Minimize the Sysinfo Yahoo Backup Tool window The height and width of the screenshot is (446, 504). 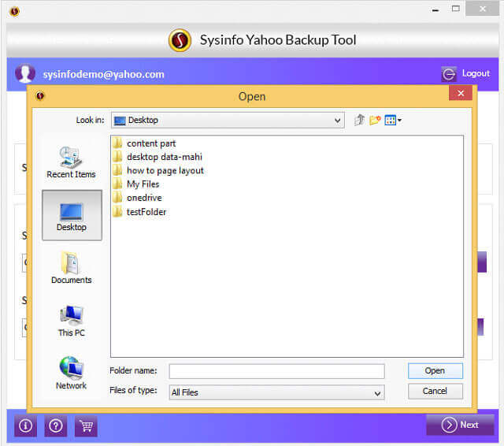click(x=435, y=9)
